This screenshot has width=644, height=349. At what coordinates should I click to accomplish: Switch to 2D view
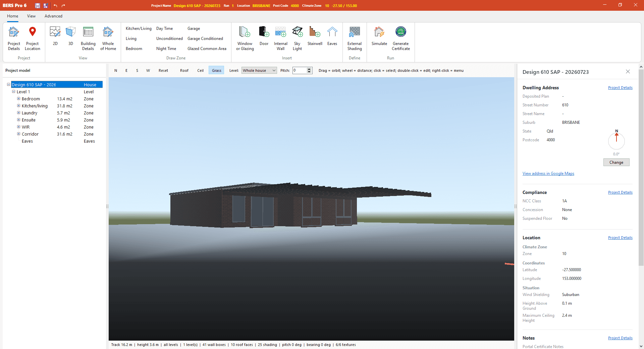coord(55,36)
